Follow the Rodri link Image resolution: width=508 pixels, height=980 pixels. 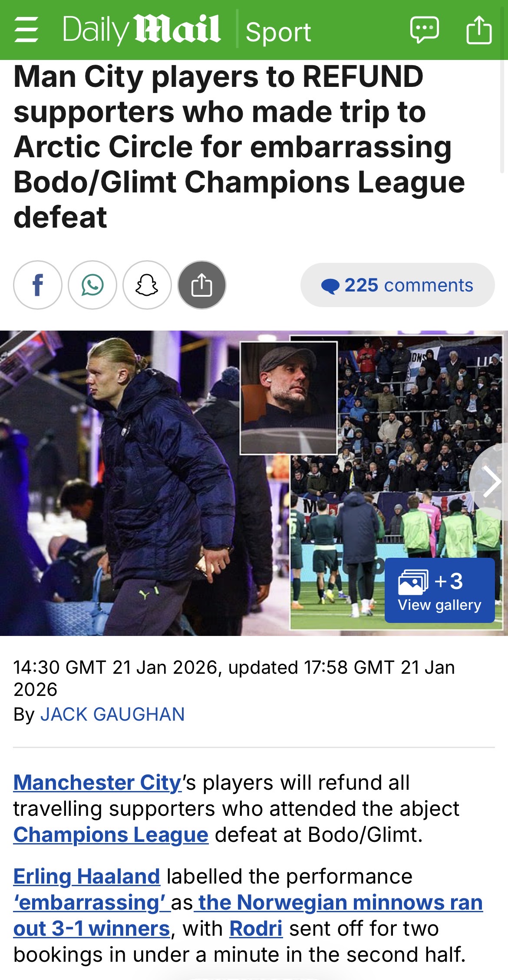coord(256,928)
